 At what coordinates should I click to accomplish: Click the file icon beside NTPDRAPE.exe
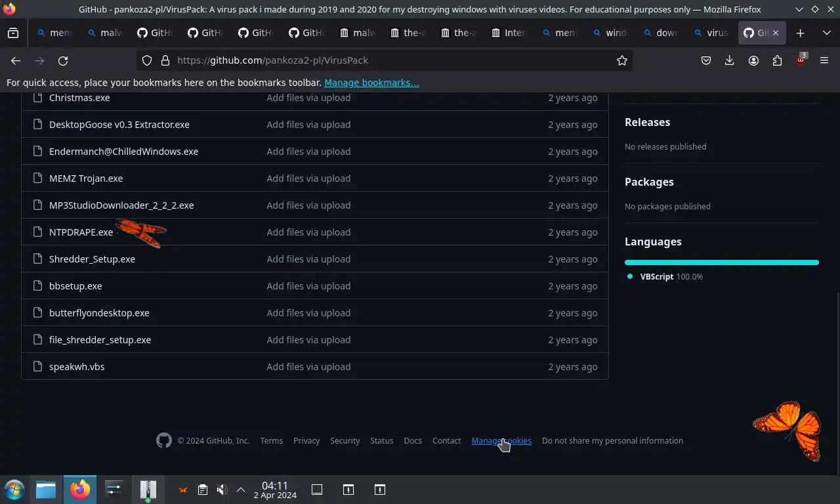tap(37, 232)
